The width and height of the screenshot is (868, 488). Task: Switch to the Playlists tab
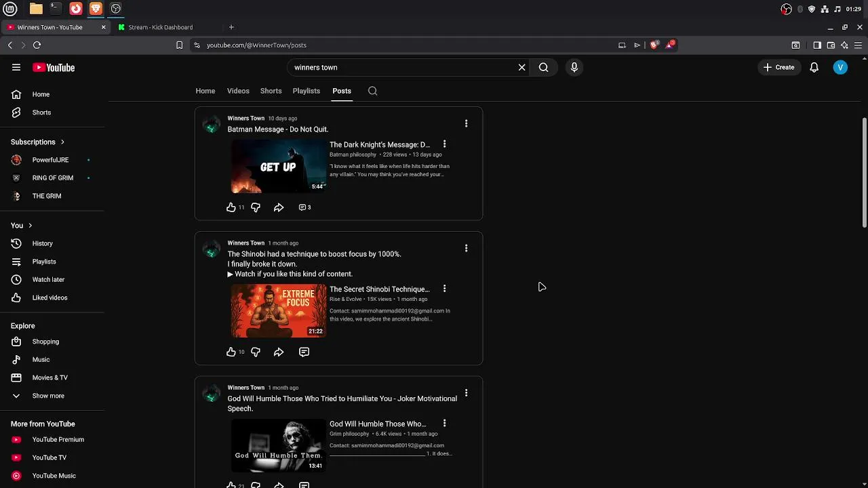tap(306, 91)
